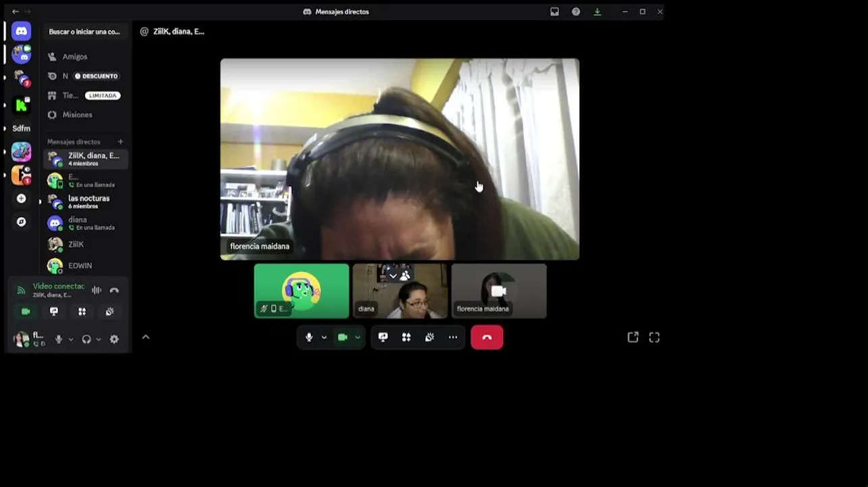Mute microphone in call control bar
868x487 pixels.
(309, 337)
